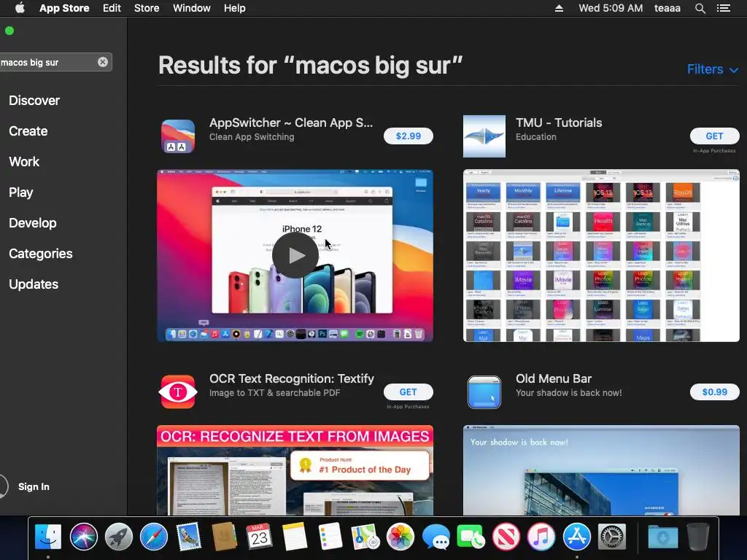Click the teaaa user name in menu bar
The height and width of the screenshot is (560, 747).
point(667,8)
